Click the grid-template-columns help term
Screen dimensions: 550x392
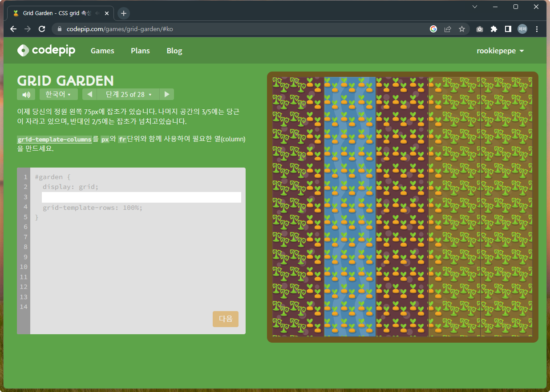click(54, 139)
